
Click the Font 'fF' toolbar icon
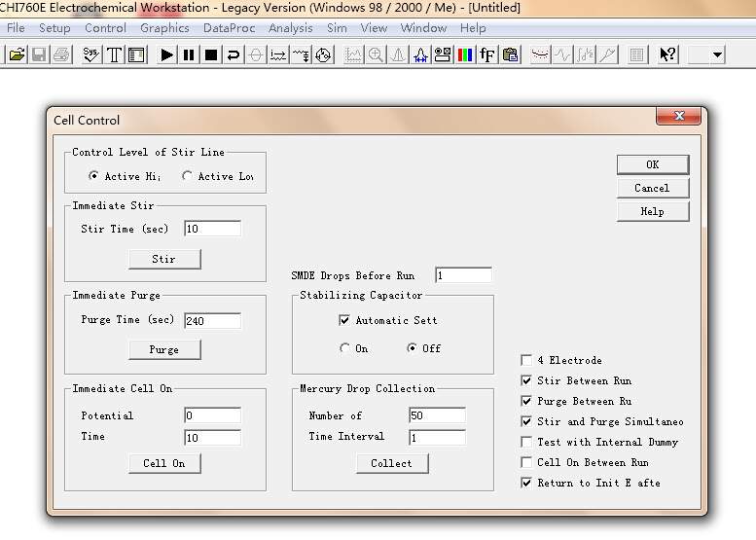coord(487,54)
